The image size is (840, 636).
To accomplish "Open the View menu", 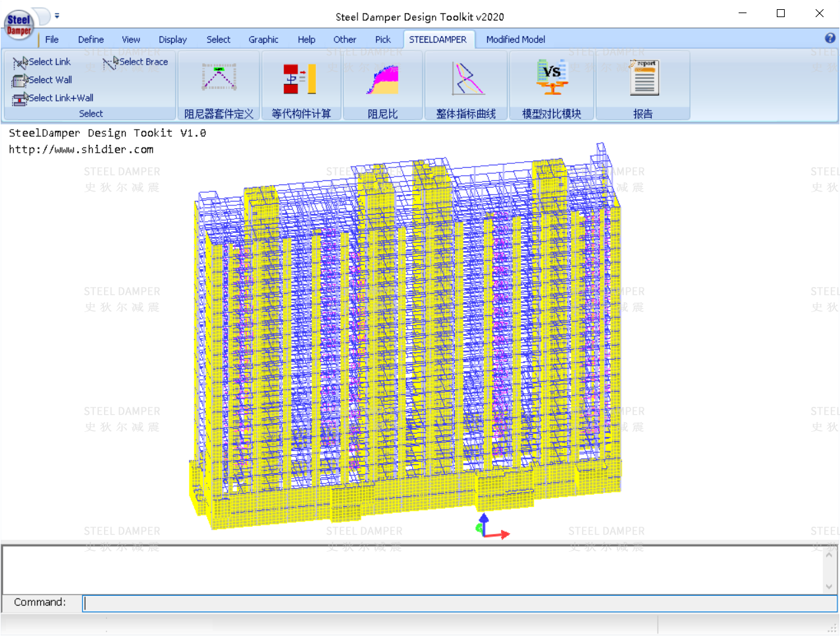I will (131, 40).
